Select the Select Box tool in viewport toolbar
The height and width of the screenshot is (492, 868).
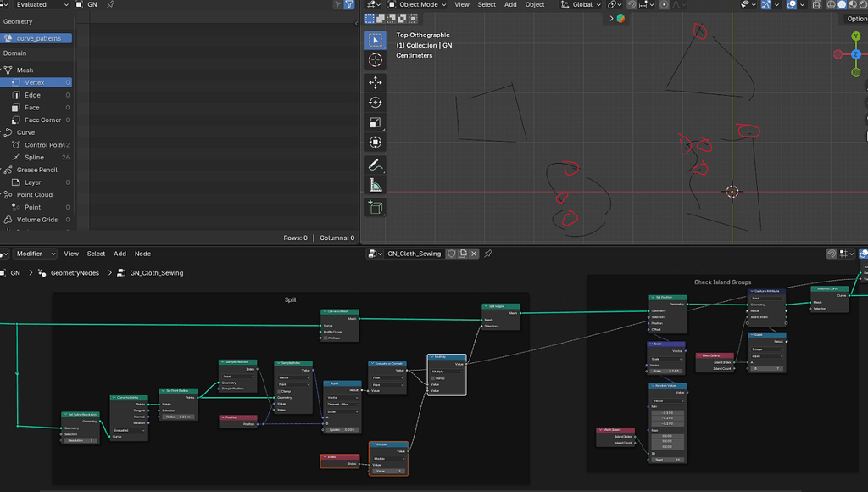coord(376,40)
